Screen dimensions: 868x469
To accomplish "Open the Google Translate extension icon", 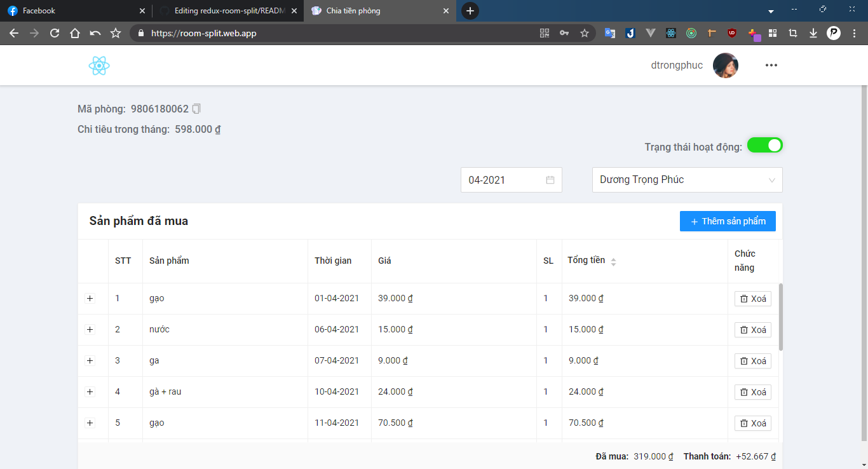I will click(610, 33).
